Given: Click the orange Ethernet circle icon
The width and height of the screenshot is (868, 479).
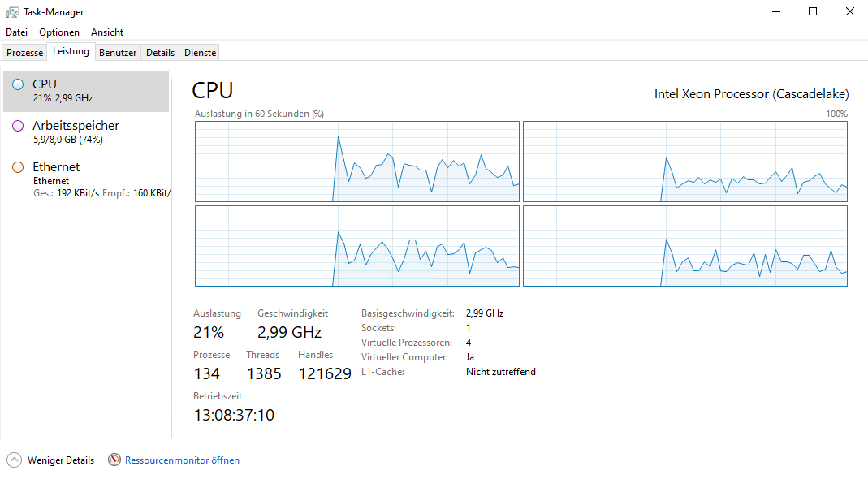Looking at the screenshot, I should (x=18, y=167).
